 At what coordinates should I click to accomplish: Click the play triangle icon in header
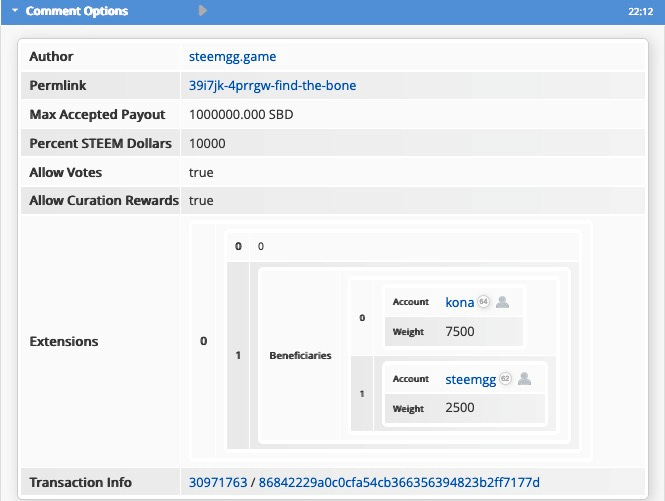click(203, 11)
